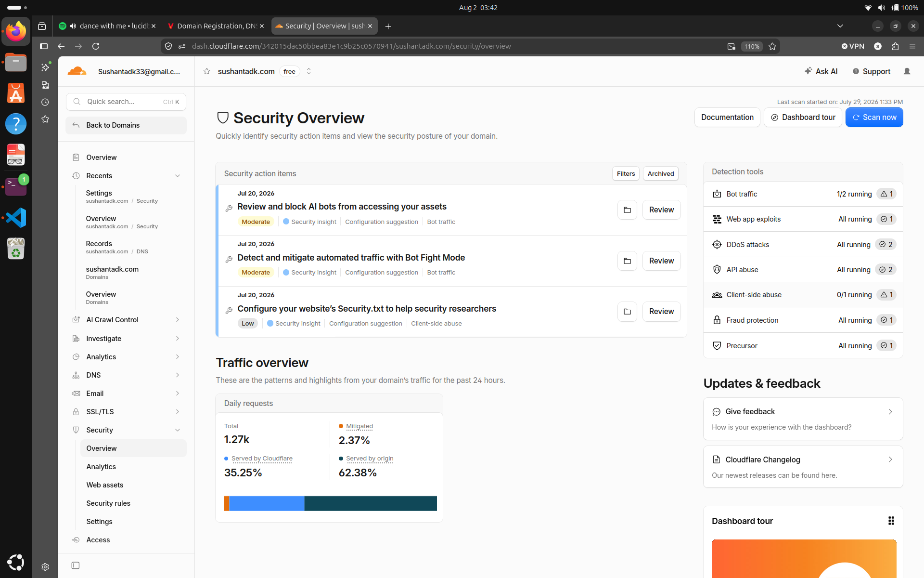Screen dimensions: 924x578
Task: Open DDoS attacks detection tool
Action: point(803,245)
